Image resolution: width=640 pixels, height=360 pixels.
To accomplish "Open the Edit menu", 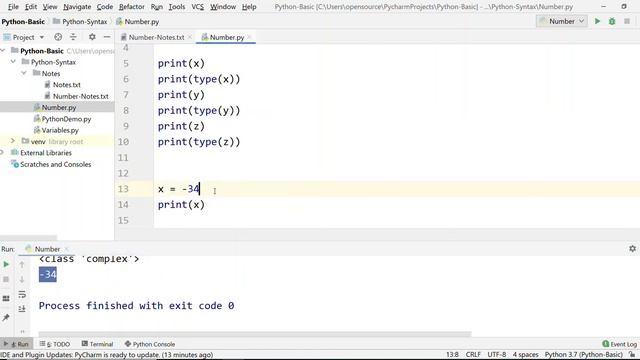I will point(31,7).
